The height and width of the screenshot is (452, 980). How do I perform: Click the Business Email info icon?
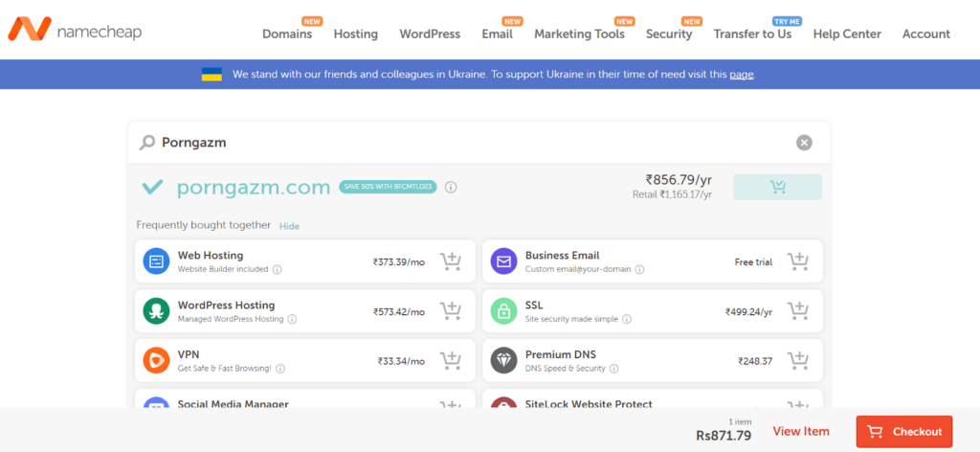(x=639, y=269)
